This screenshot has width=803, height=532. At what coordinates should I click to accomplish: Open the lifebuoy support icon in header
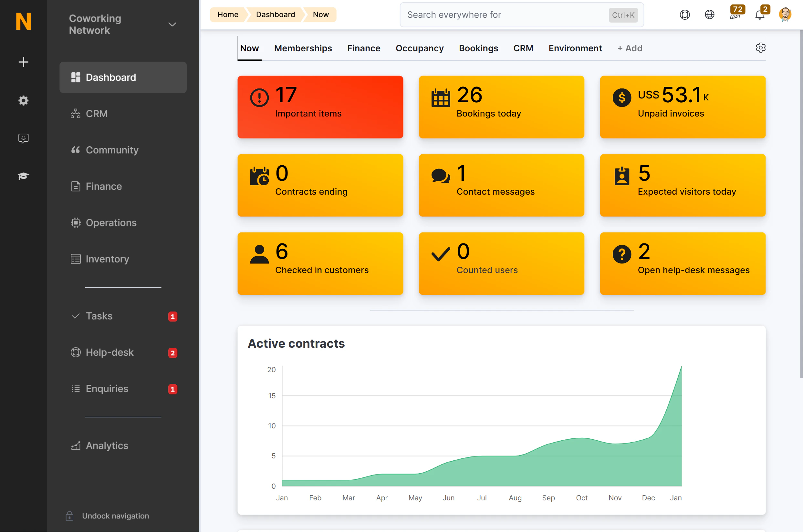coord(684,15)
